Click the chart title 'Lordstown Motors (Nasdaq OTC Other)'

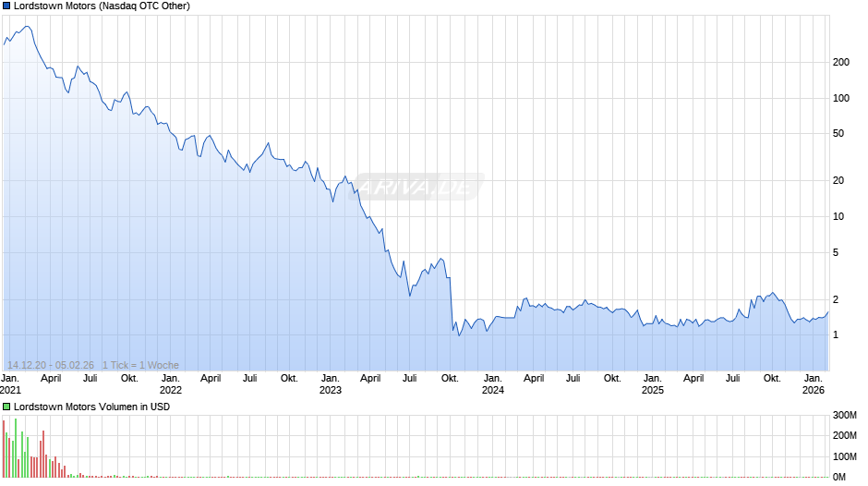click(102, 6)
